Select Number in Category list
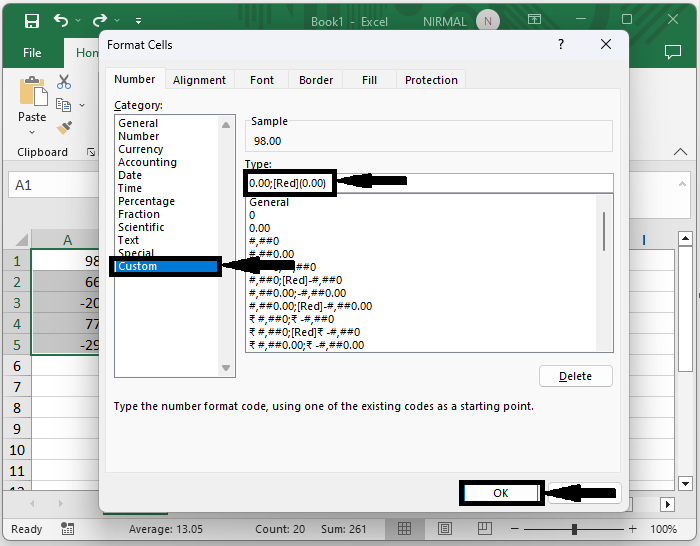Screen dimensions: 700x546 138,136
